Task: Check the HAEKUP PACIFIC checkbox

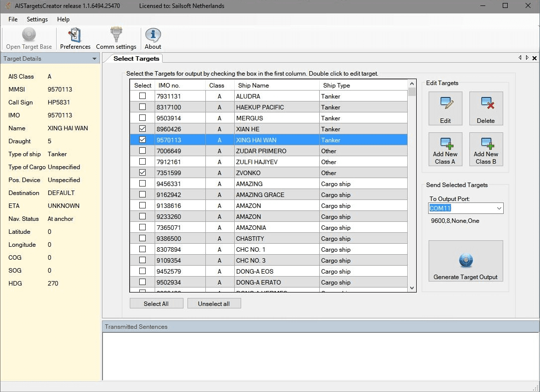Action: [x=142, y=107]
